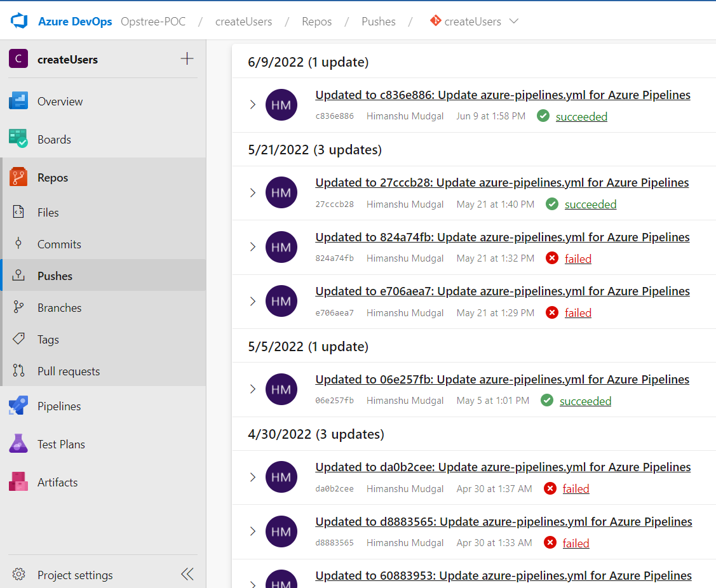
Task: Open the createUsers repository dropdown chevron
Action: (x=514, y=21)
